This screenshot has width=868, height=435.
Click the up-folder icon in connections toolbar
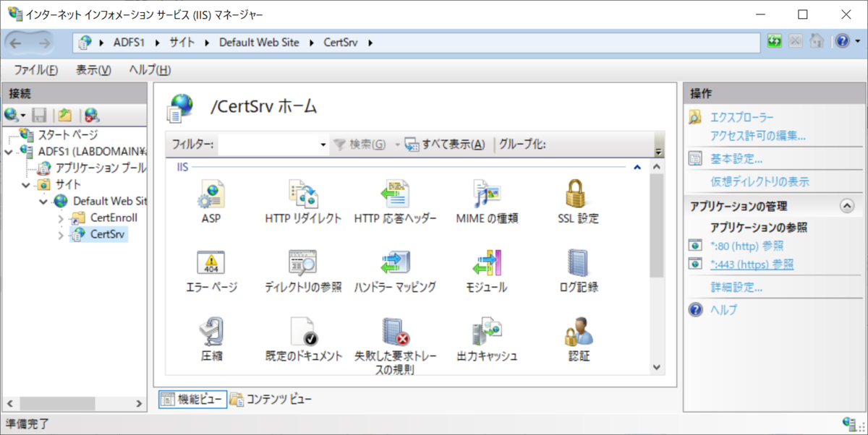click(x=65, y=115)
